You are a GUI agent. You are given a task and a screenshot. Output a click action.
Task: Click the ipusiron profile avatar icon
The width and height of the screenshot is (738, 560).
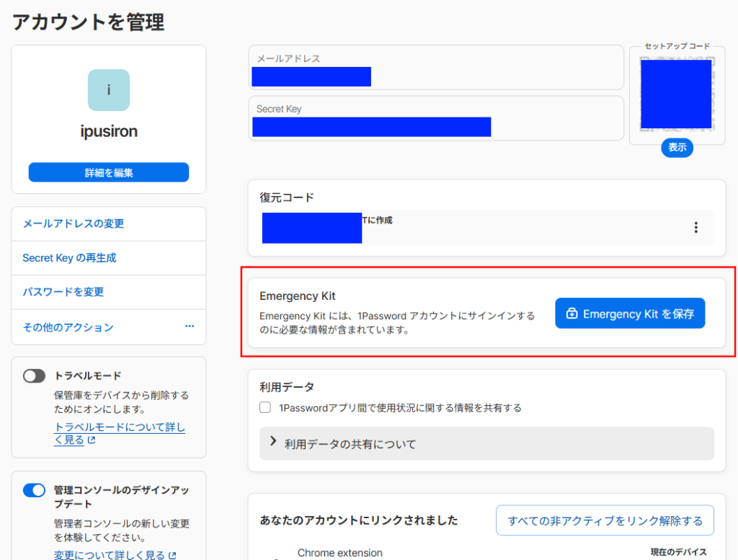click(109, 90)
